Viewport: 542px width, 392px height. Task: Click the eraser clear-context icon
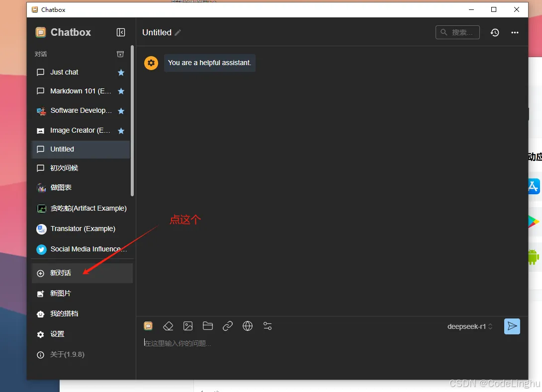(x=168, y=326)
